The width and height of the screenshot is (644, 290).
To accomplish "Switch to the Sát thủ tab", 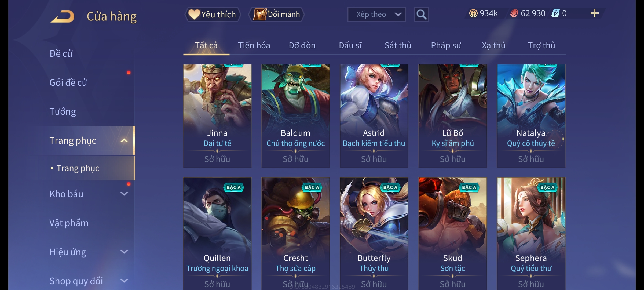I will tap(398, 45).
